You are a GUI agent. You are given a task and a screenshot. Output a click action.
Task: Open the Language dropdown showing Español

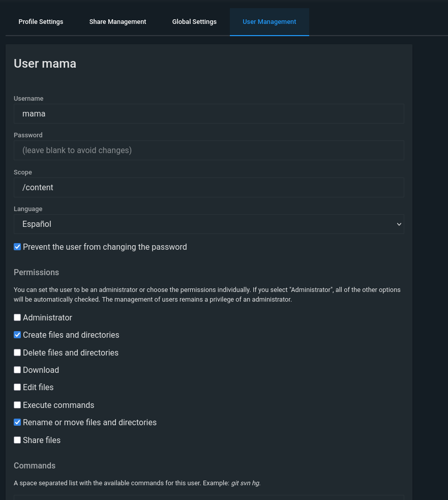click(x=209, y=224)
